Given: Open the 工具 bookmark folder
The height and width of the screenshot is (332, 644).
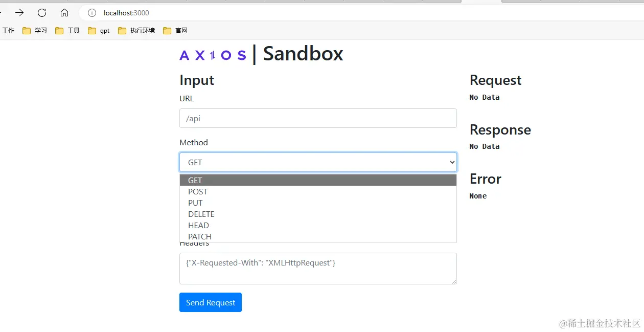Looking at the screenshot, I should [67, 31].
